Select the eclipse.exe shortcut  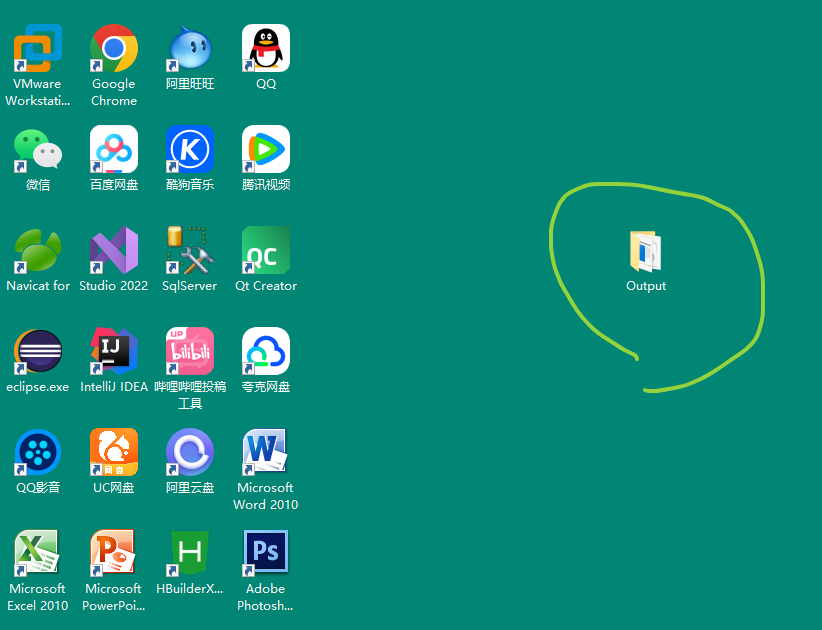38,352
